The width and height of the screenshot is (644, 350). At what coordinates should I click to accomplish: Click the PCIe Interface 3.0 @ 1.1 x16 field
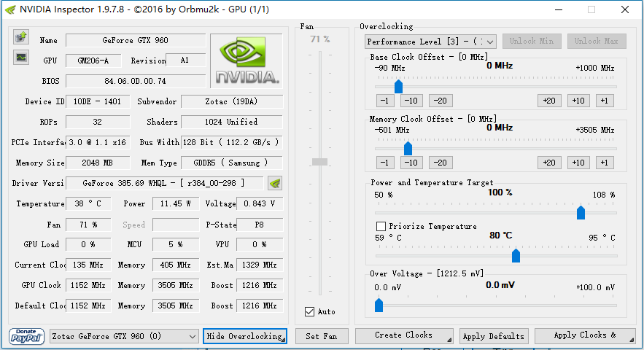click(x=98, y=142)
